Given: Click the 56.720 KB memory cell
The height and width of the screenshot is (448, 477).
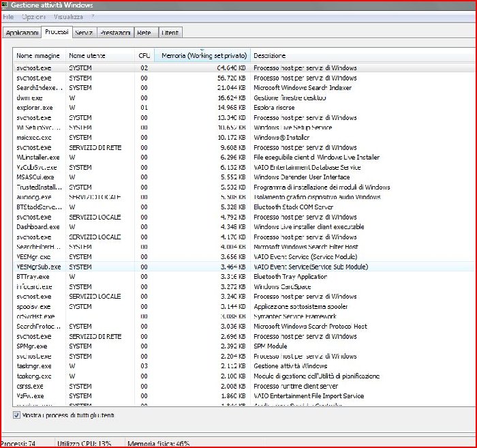Looking at the screenshot, I should click(x=231, y=78).
